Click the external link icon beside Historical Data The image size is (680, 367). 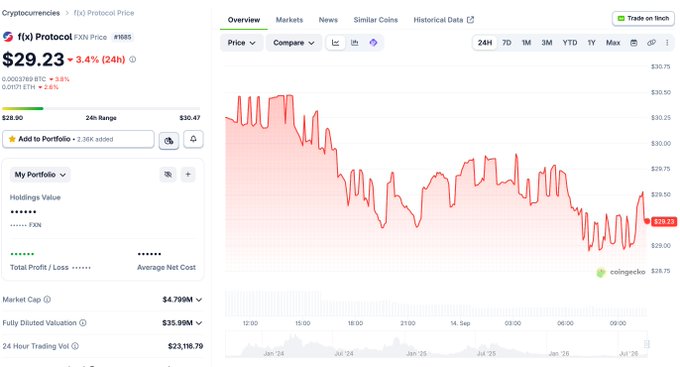471,20
